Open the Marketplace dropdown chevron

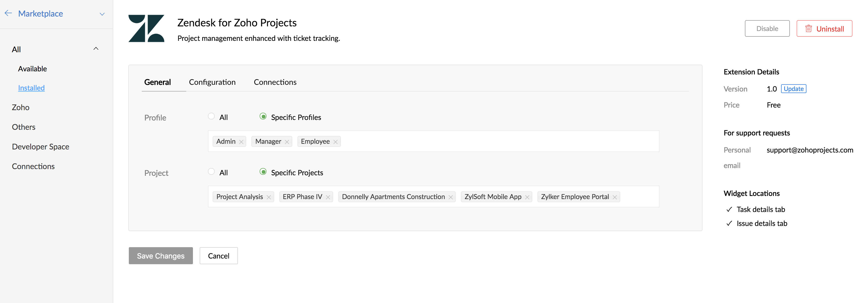click(x=102, y=14)
